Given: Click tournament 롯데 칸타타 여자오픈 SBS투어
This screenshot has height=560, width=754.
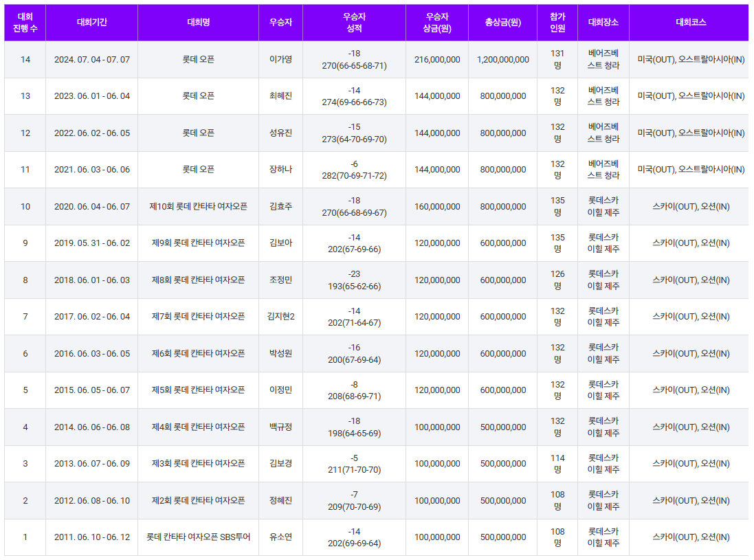Looking at the screenshot, I should click(x=198, y=537).
